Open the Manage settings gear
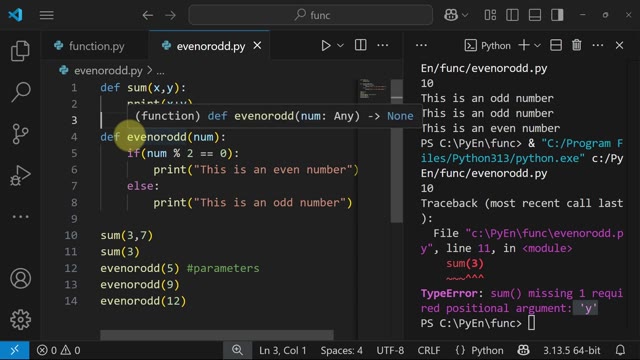This screenshot has width=640, height=360. (x=20, y=320)
